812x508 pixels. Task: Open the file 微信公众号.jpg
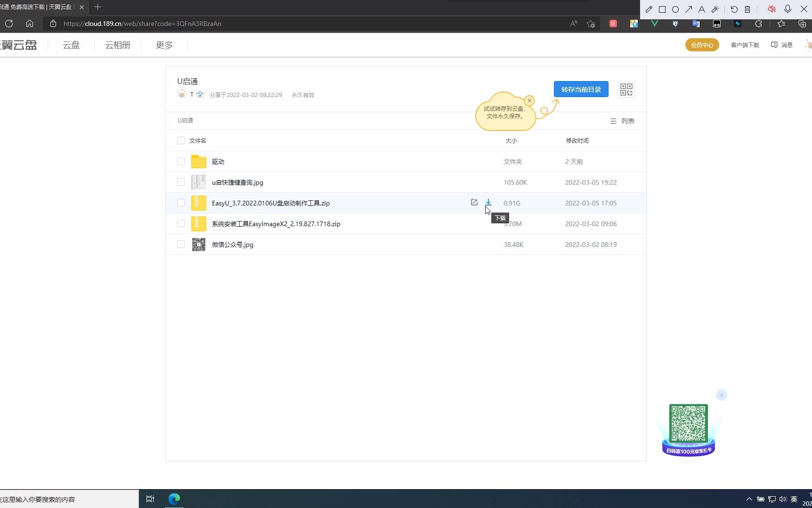pos(233,245)
